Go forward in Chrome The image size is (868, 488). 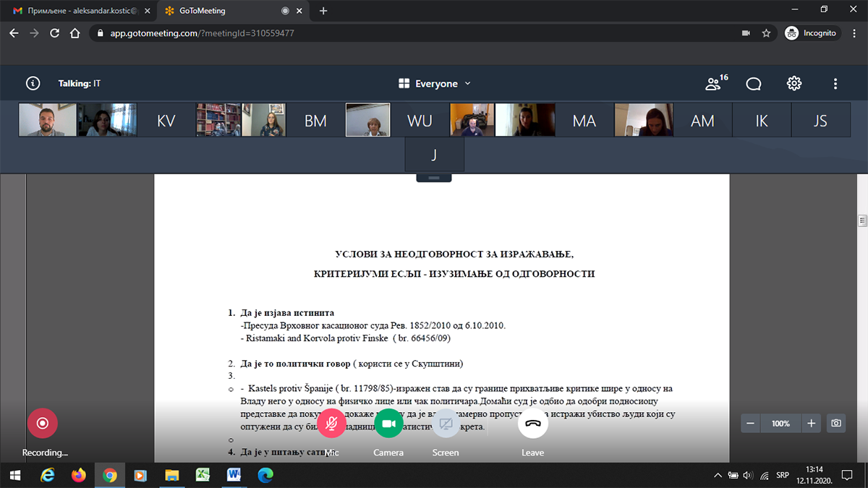point(34,33)
